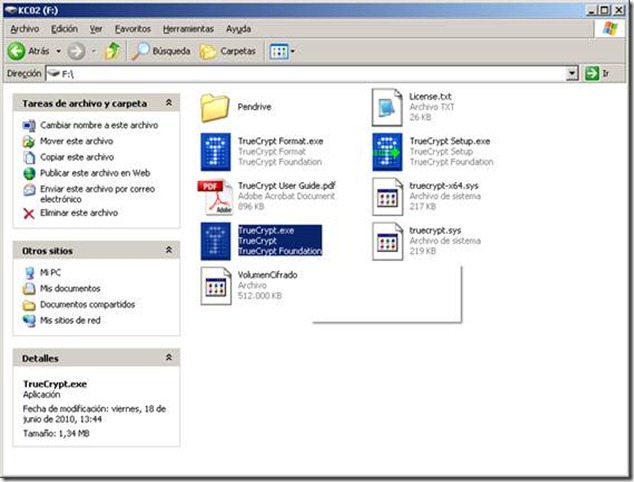This screenshot has height=482, width=634.
Task: Select the truecrypt.sys file icon
Action: (388, 241)
